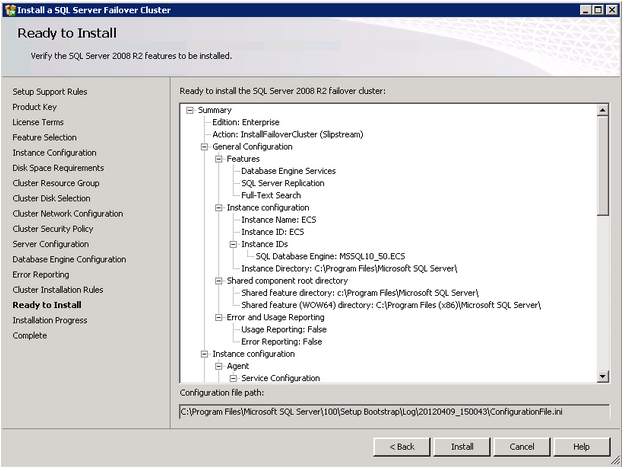Select 'Action: InstallFailoverCluster (Slipstream)' row
This screenshot has width=628, height=471.
coord(288,135)
